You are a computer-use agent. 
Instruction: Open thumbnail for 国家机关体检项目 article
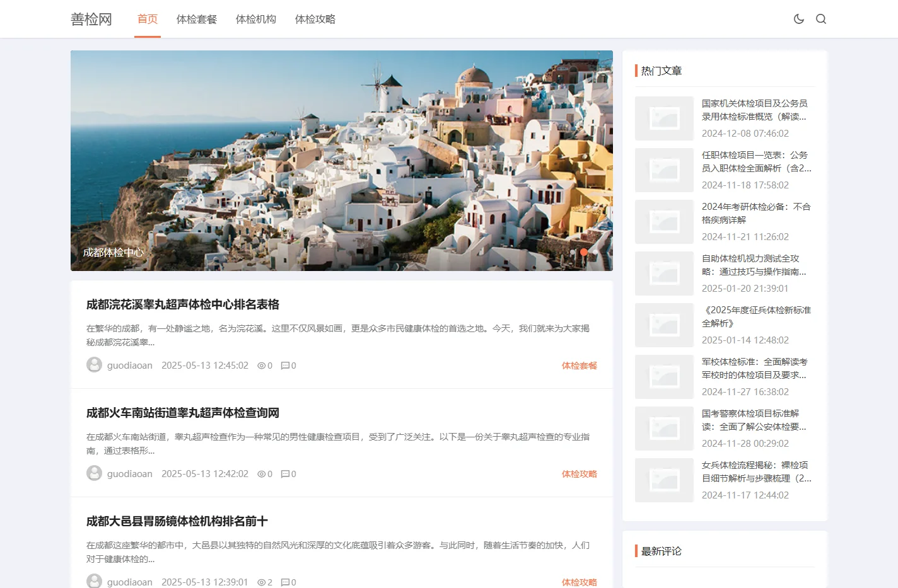click(x=664, y=118)
